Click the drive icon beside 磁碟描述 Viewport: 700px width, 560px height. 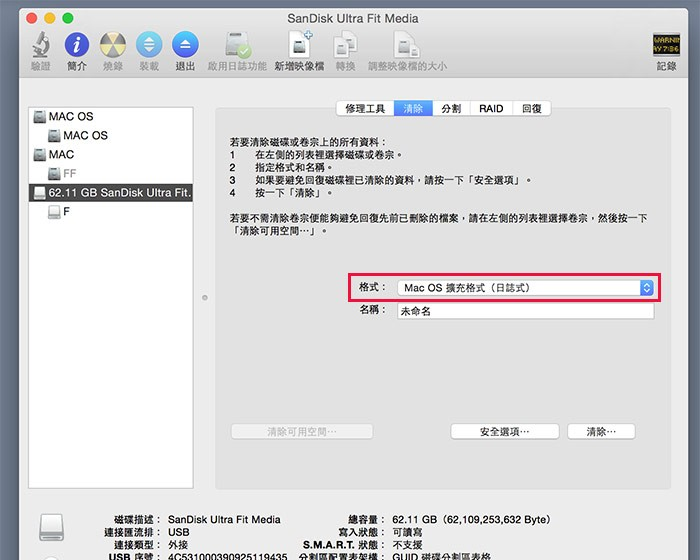click(51, 527)
